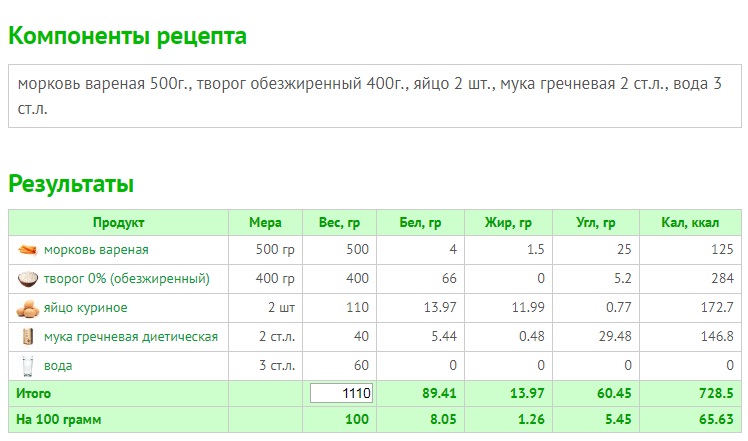Click the Мера column header
The height and width of the screenshot is (441, 748).
point(265,222)
